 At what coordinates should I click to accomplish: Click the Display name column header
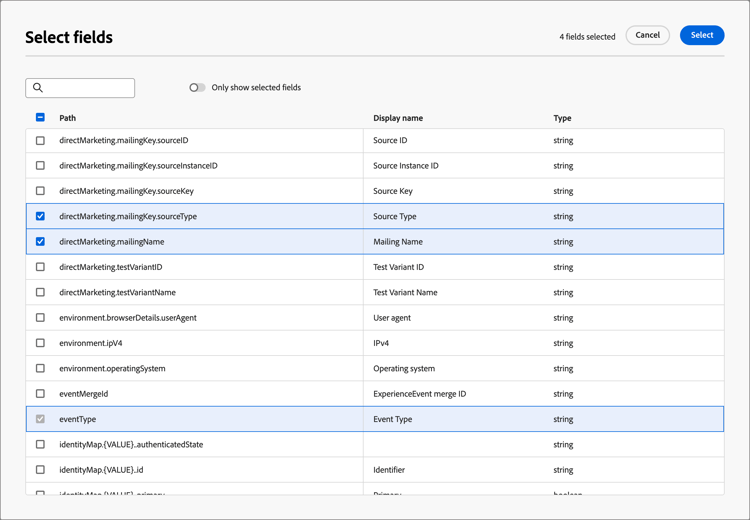click(398, 118)
